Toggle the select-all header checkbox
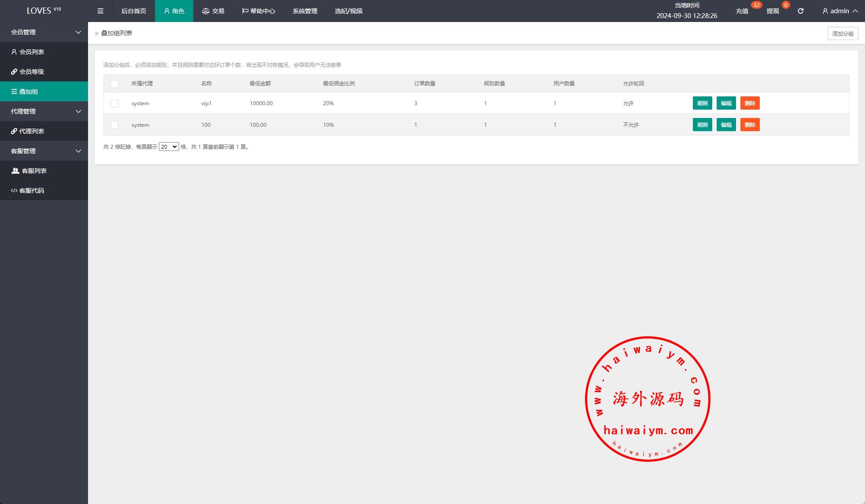Image resolution: width=865 pixels, height=504 pixels. 114,84
